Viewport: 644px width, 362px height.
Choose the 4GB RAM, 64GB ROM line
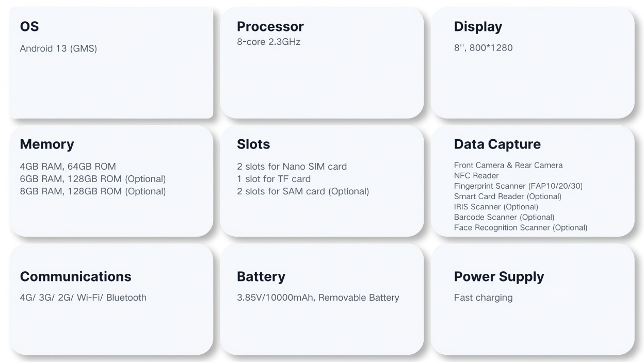[68, 167]
